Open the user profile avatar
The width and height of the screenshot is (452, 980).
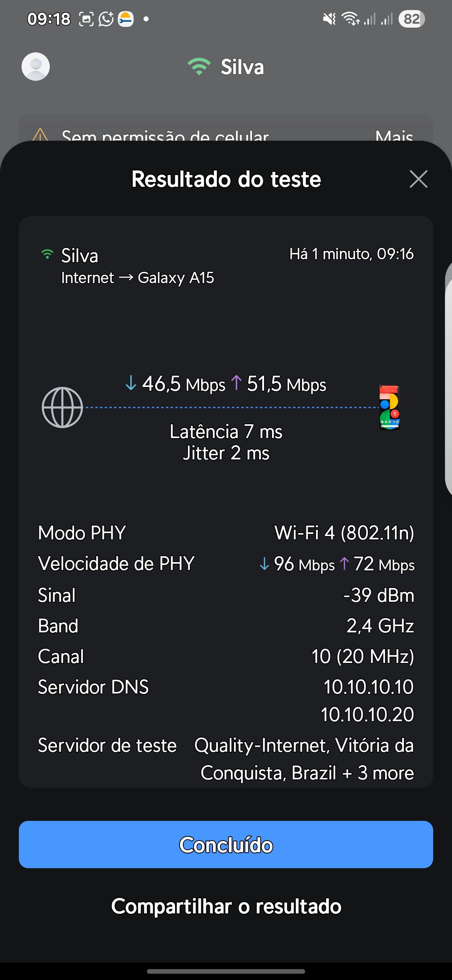pyautogui.click(x=36, y=67)
